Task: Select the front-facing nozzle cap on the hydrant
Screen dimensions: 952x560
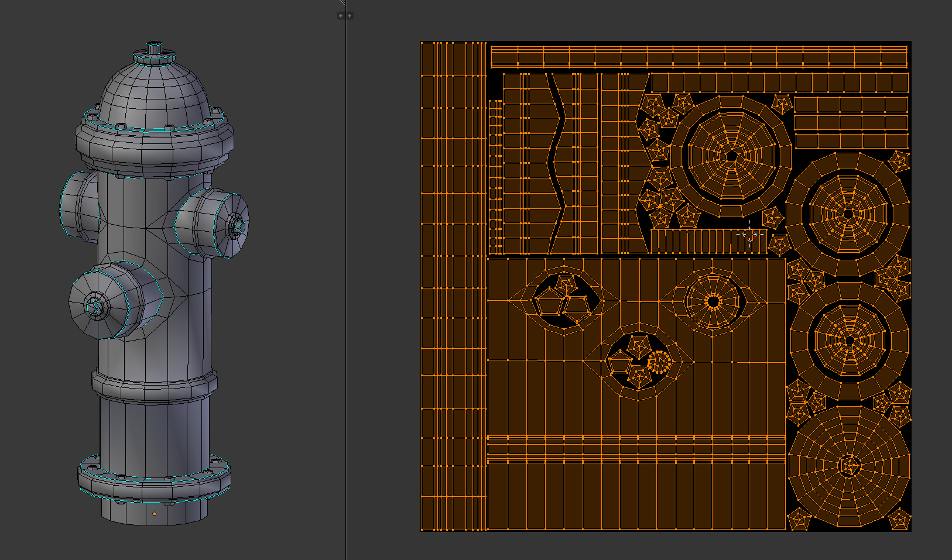Action: tap(94, 305)
